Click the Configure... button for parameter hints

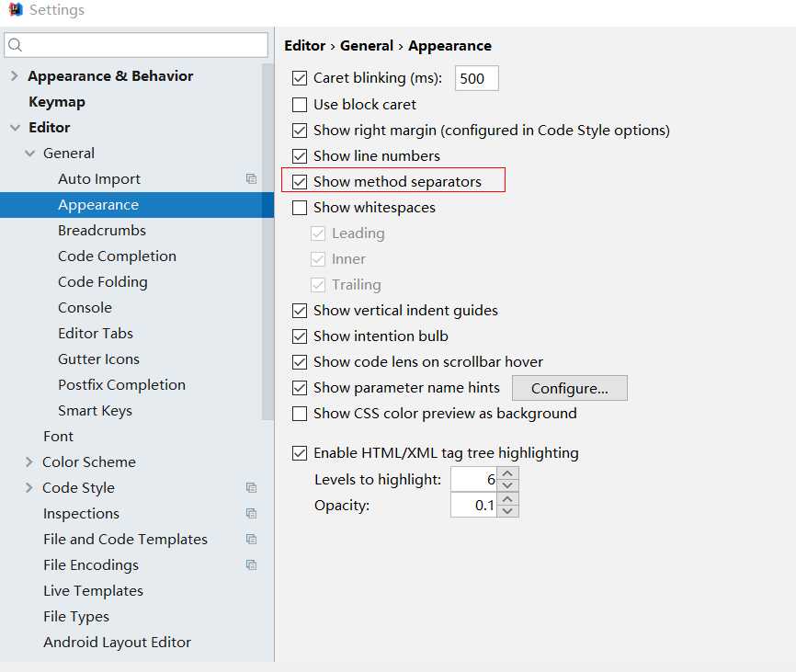click(570, 388)
